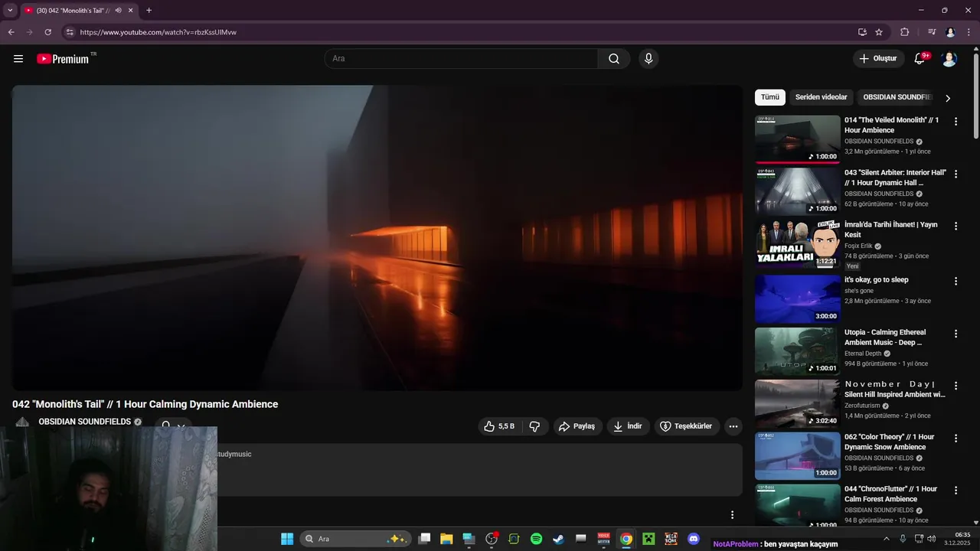Click the Chrome address bar URL

tap(158, 32)
